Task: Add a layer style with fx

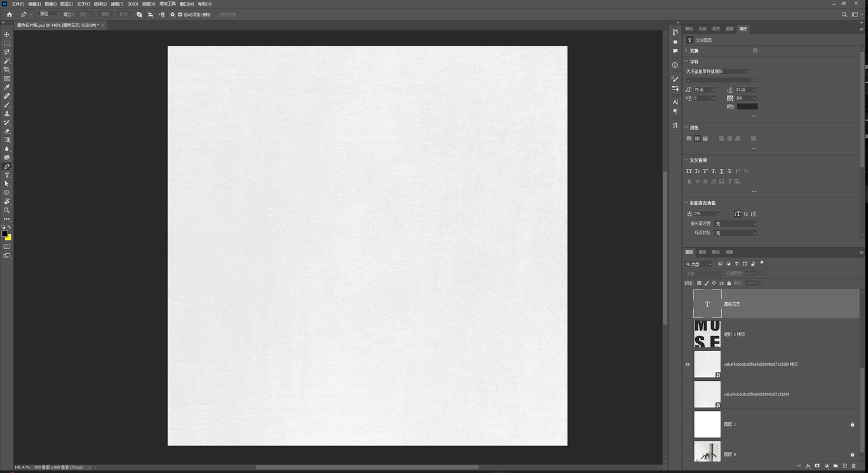Action: coord(808,466)
